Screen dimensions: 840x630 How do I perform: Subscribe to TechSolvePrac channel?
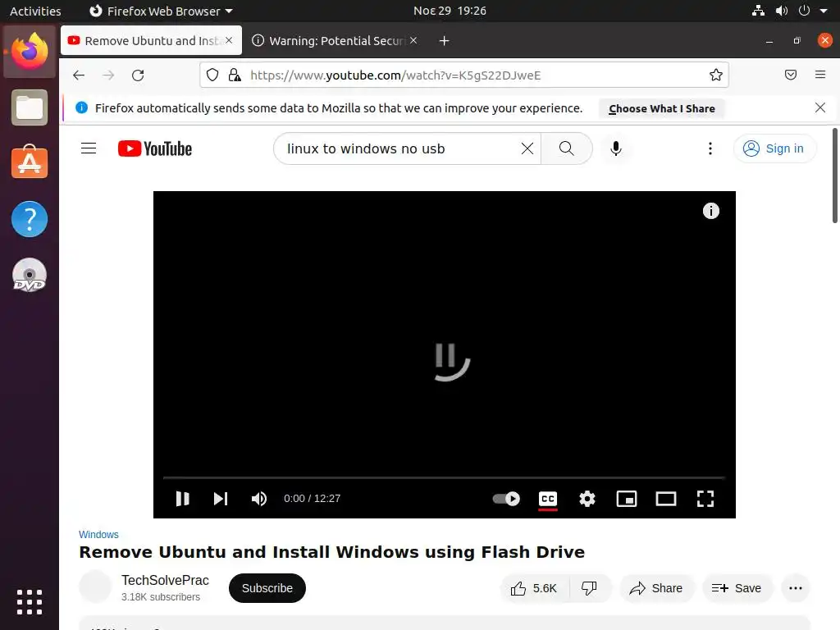click(267, 588)
